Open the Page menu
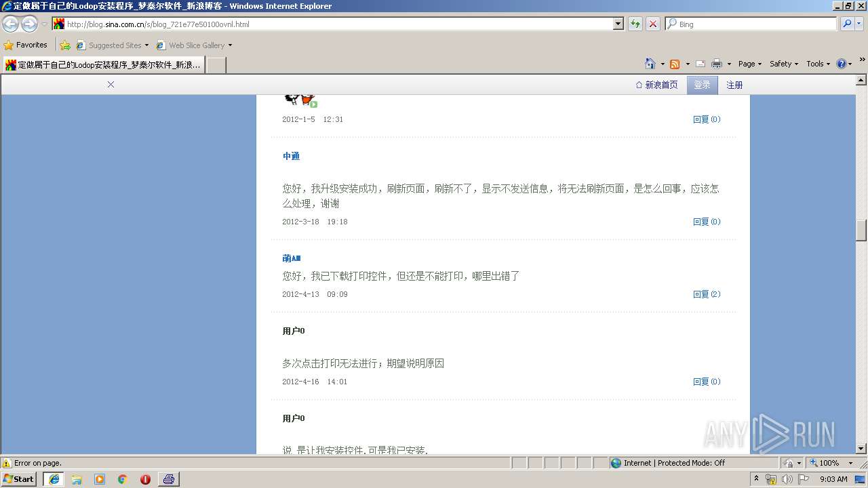 749,64
